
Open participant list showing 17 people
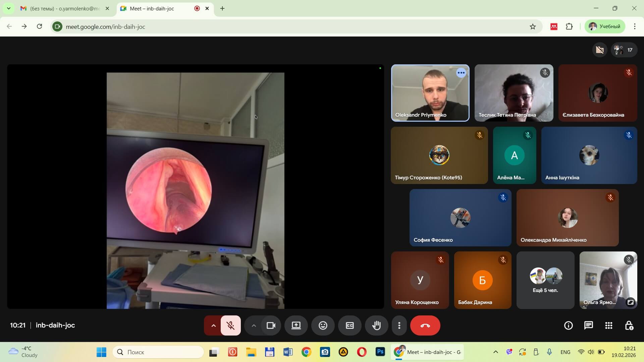pyautogui.click(x=624, y=50)
